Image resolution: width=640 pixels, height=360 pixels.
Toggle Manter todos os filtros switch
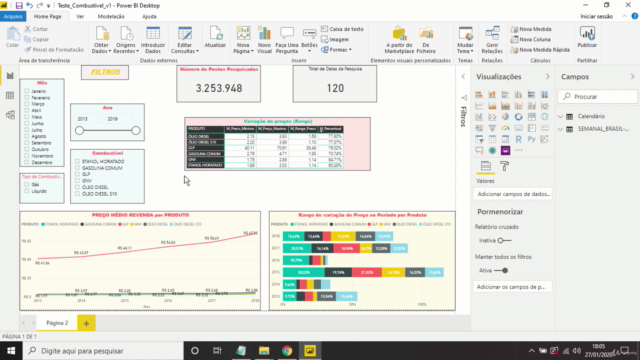coord(501,270)
